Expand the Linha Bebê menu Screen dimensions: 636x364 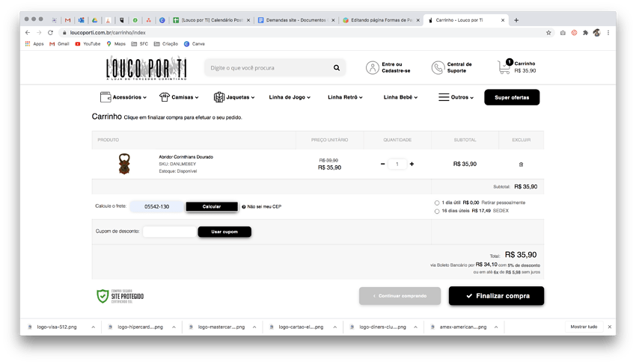[400, 97]
